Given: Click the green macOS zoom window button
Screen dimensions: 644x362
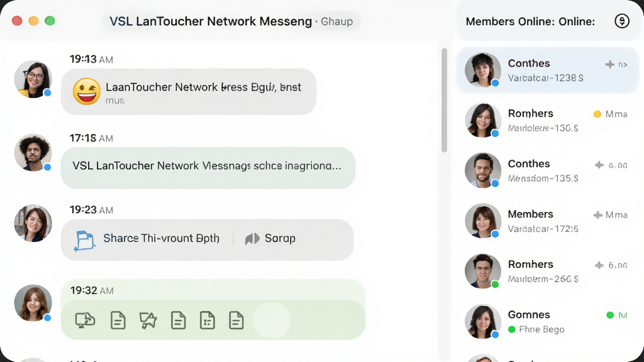Looking at the screenshot, I should tap(50, 21).
